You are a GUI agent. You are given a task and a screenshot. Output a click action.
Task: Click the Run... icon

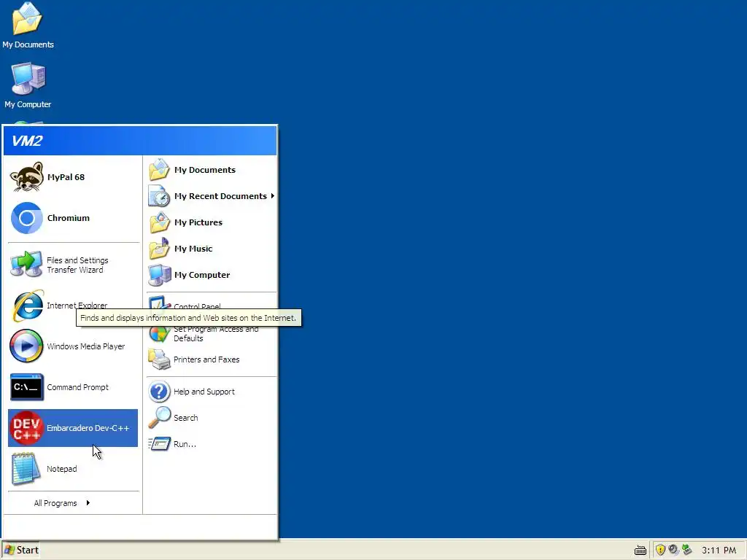(159, 444)
